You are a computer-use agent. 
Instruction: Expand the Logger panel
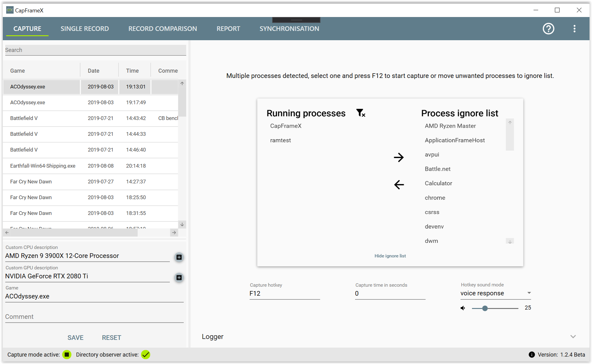pos(573,337)
